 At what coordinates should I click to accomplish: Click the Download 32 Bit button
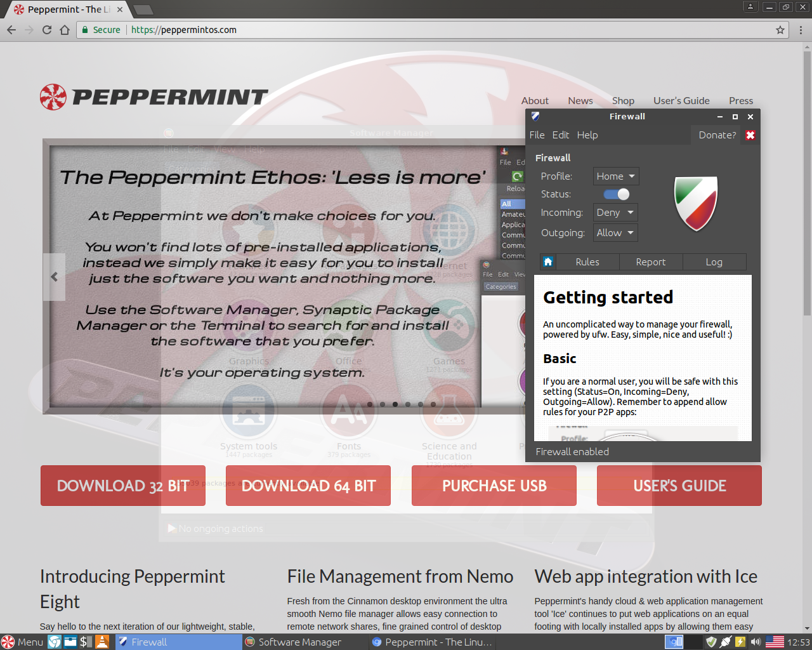123,486
